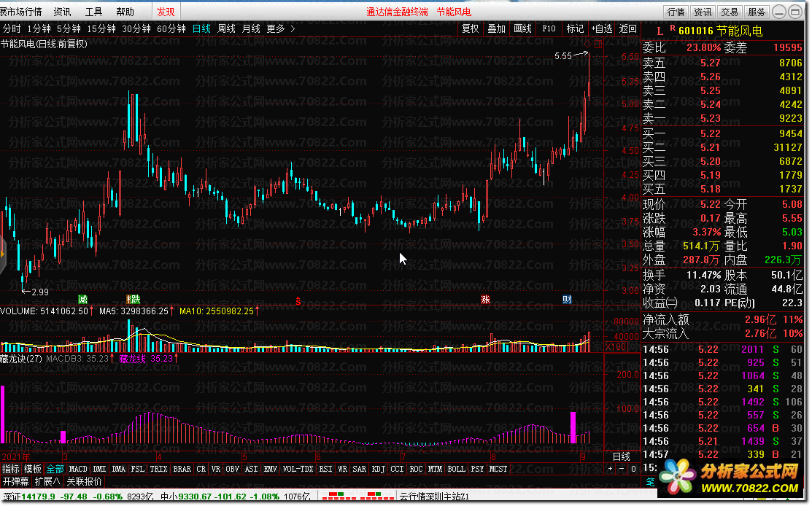The width and height of the screenshot is (812, 506).
Task: Click the 买一 5.22 bid row
Action: pyautogui.click(x=722, y=133)
